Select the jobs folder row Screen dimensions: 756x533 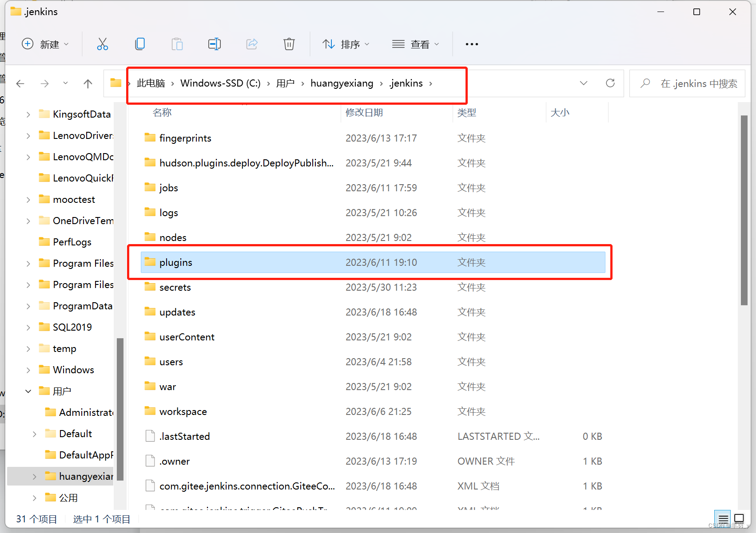click(373, 188)
